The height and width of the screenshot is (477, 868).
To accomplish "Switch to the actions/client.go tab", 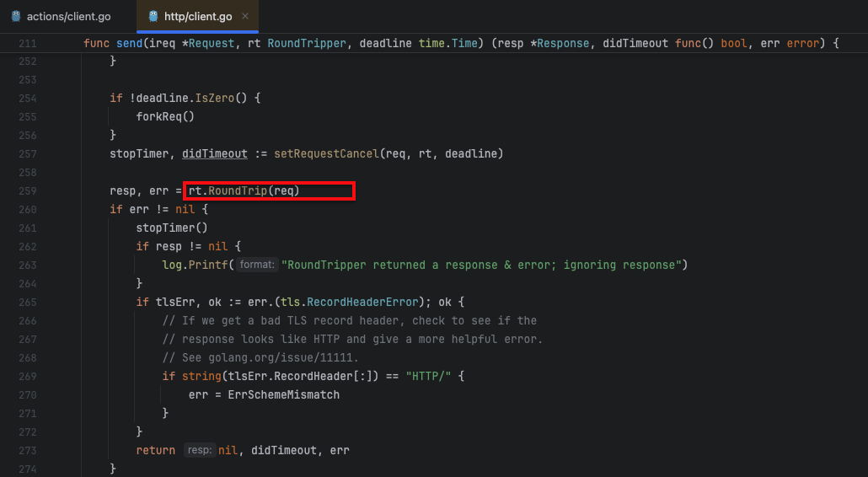I will pos(62,17).
